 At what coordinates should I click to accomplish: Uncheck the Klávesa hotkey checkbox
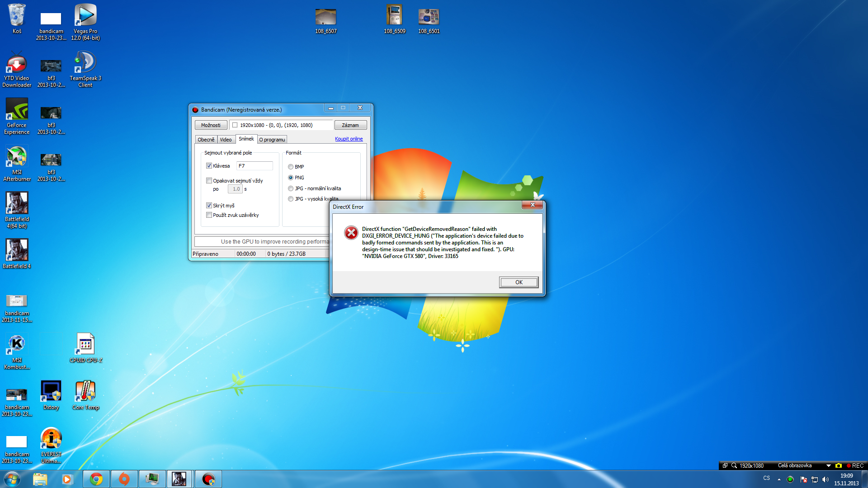pos(209,166)
